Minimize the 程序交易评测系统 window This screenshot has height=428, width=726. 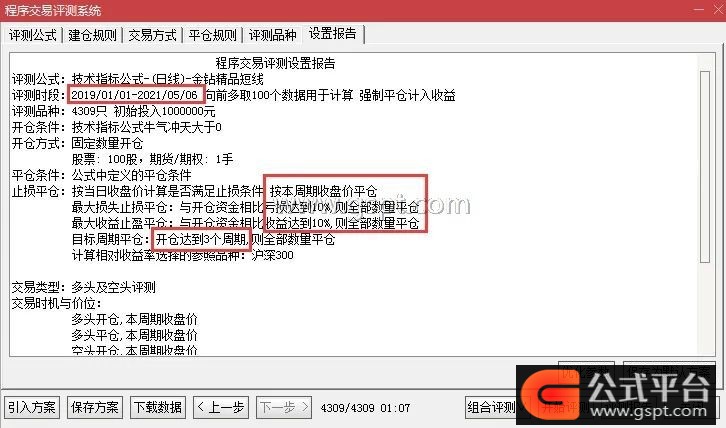699,10
